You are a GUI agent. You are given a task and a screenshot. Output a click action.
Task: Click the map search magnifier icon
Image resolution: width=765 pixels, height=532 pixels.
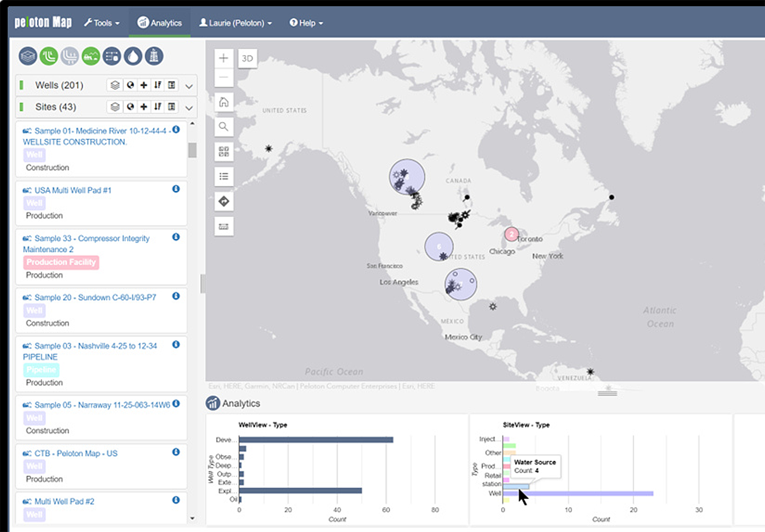click(224, 127)
